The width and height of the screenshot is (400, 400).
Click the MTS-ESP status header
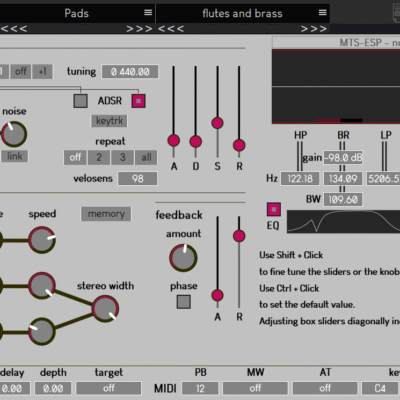coord(336,43)
